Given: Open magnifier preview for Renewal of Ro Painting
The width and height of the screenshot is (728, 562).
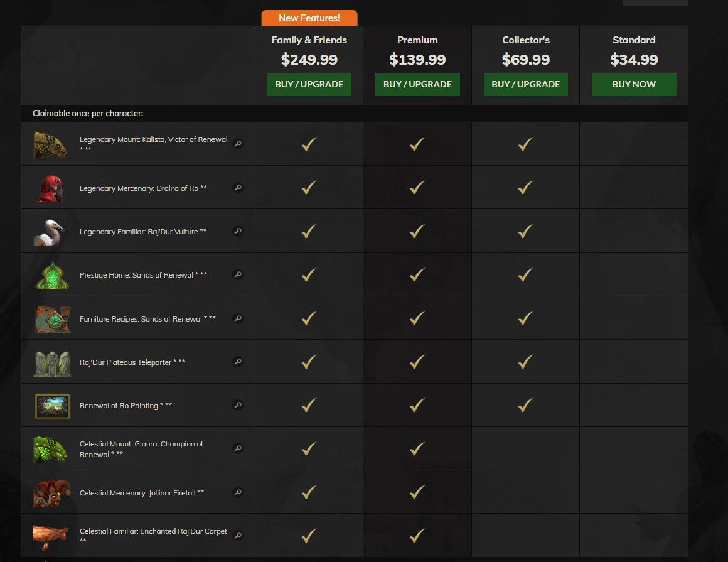Looking at the screenshot, I should pyautogui.click(x=238, y=405).
